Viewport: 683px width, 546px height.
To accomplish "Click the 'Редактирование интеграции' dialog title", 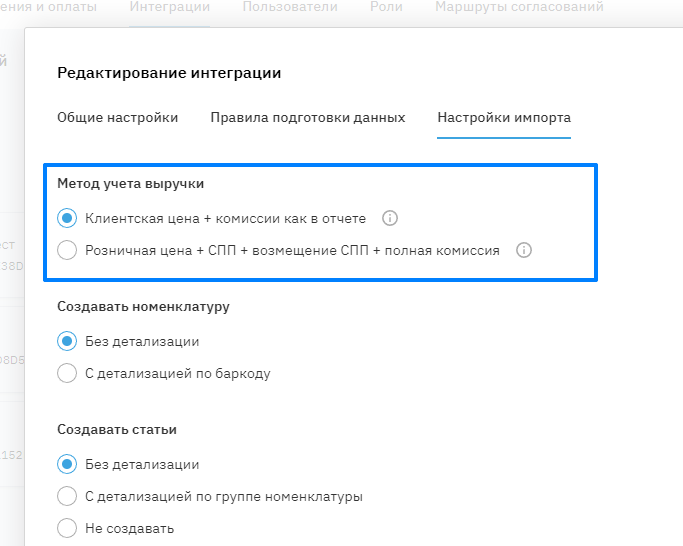I will point(169,73).
